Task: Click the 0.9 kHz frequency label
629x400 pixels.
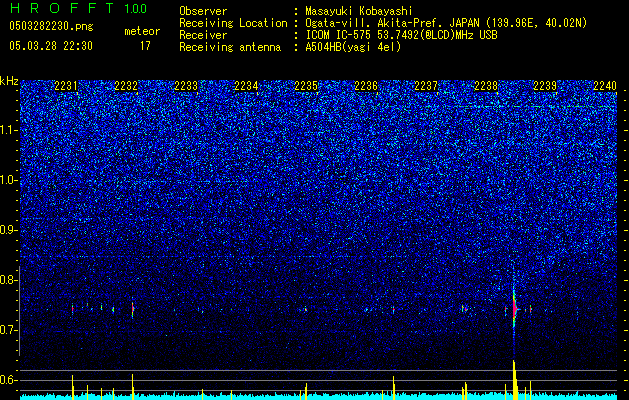Action: [8, 230]
